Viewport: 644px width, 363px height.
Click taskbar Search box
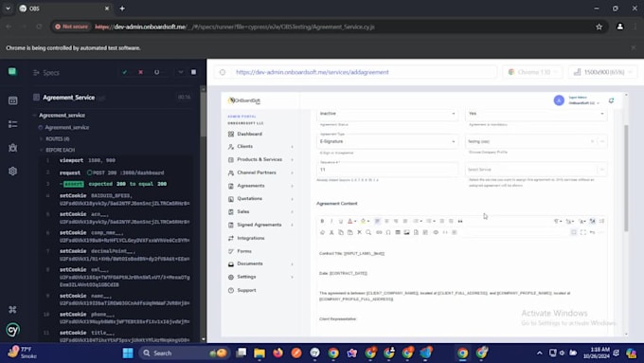(184, 353)
